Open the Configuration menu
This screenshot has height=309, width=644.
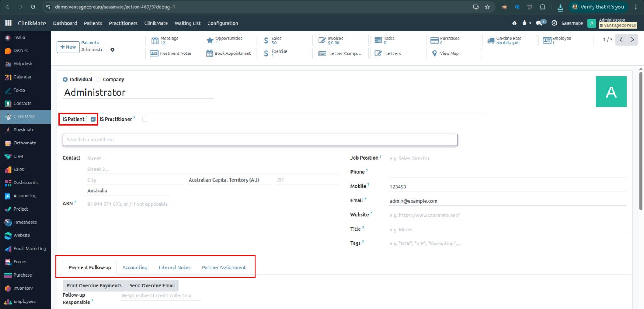[x=222, y=23]
